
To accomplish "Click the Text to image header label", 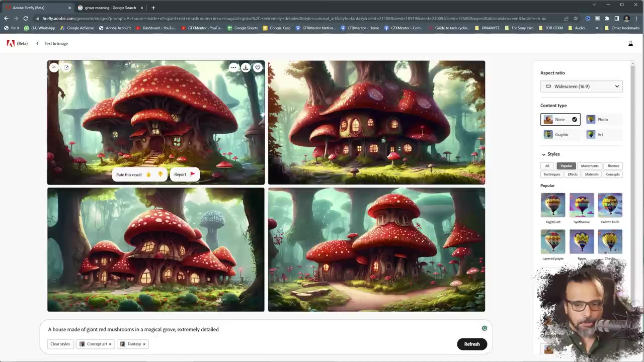I will coord(56,43).
